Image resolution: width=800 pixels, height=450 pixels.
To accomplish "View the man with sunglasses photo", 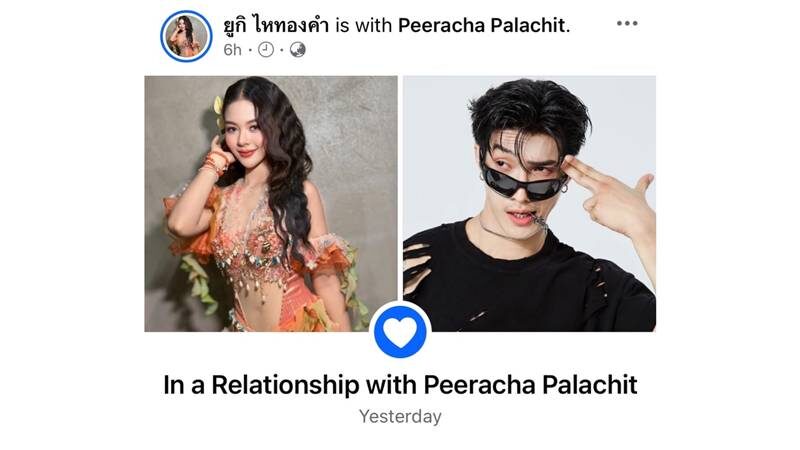I will (530, 204).
